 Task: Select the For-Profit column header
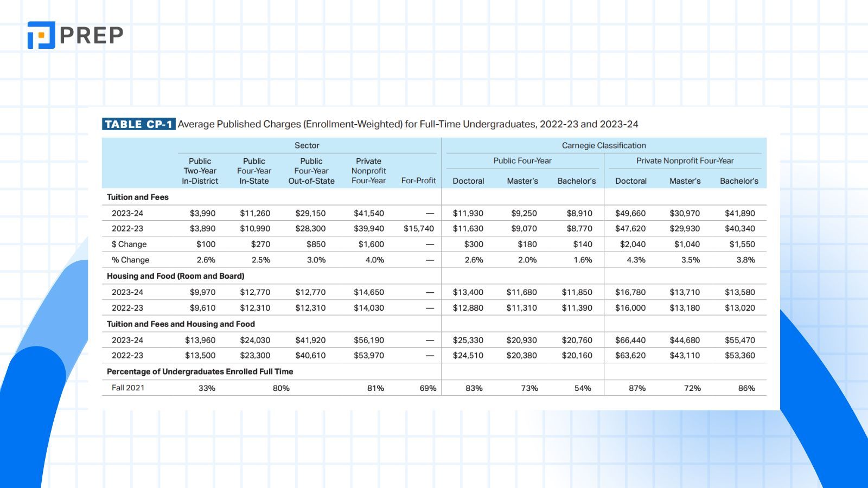pos(419,181)
